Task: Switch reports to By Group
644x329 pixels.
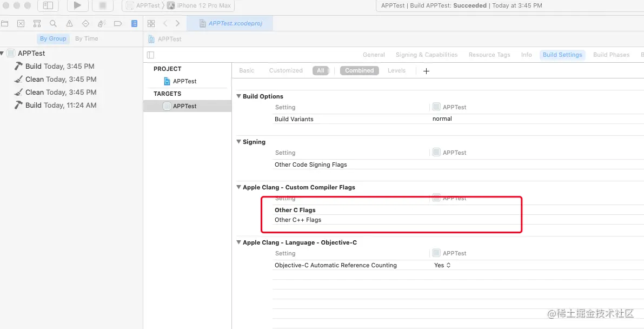Action: point(53,38)
